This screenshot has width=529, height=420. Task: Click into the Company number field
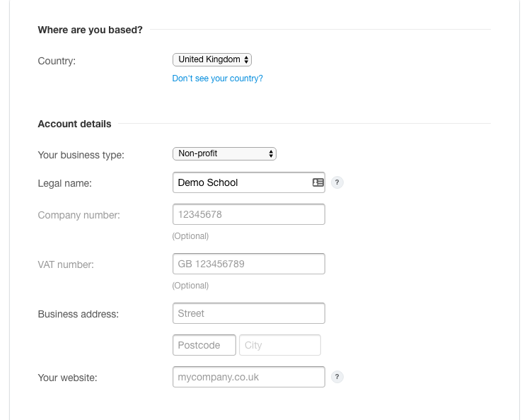click(x=248, y=214)
